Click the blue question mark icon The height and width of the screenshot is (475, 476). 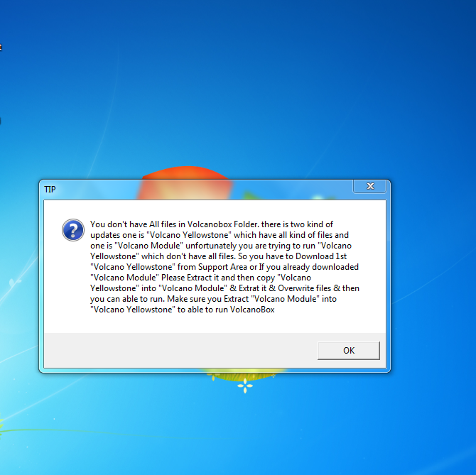pos(73,230)
